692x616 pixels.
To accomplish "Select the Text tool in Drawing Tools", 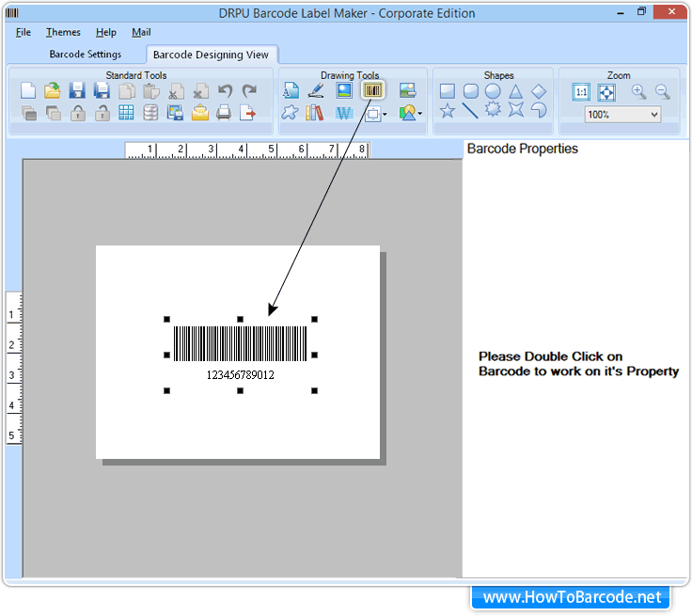I will (x=291, y=90).
